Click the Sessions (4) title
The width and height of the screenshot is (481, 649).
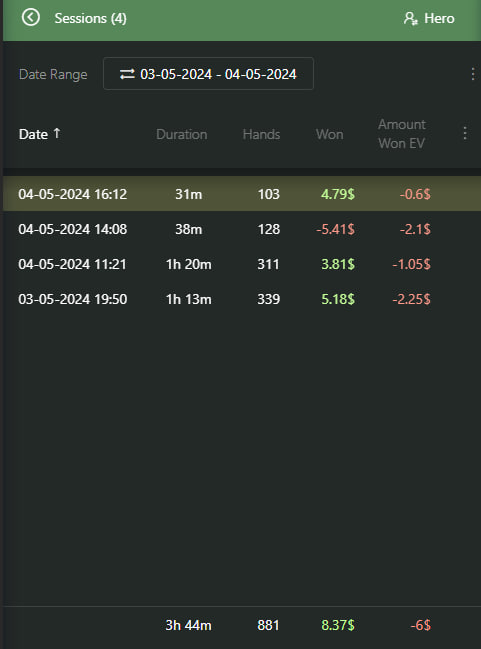[90, 19]
